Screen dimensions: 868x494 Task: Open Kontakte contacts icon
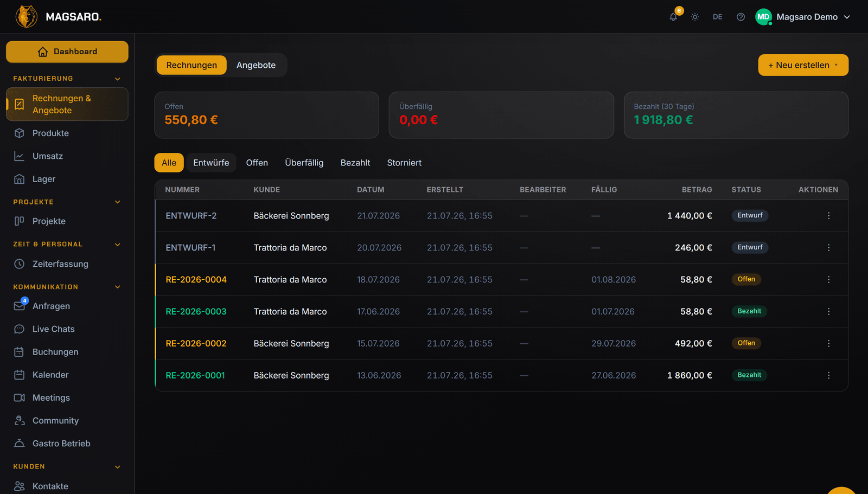pyautogui.click(x=20, y=486)
